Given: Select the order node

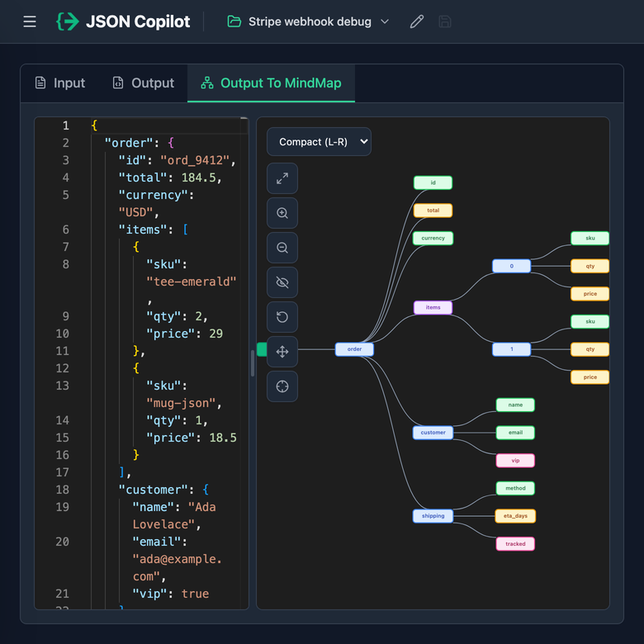Looking at the screenshot, I should [354, 349].
